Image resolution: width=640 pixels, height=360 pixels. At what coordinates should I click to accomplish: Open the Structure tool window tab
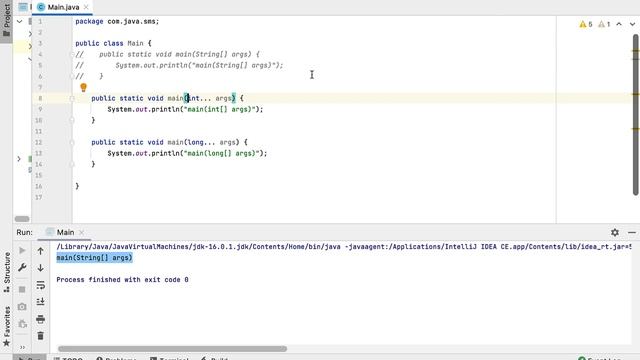click(7, 272)
